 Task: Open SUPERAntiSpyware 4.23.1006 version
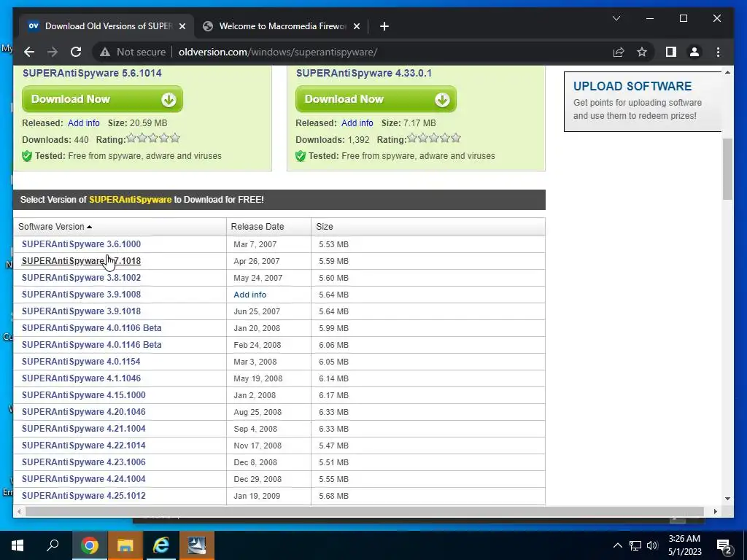click(x=83, y=462)
